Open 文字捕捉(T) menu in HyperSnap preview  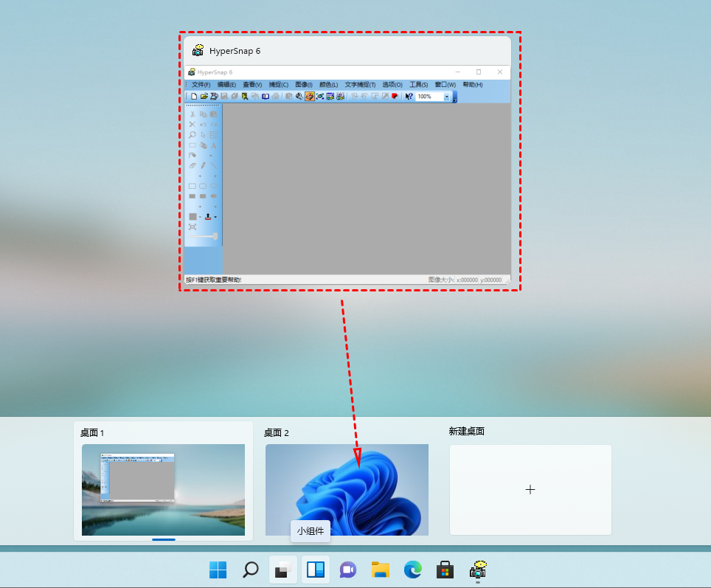tap(360, 85)
